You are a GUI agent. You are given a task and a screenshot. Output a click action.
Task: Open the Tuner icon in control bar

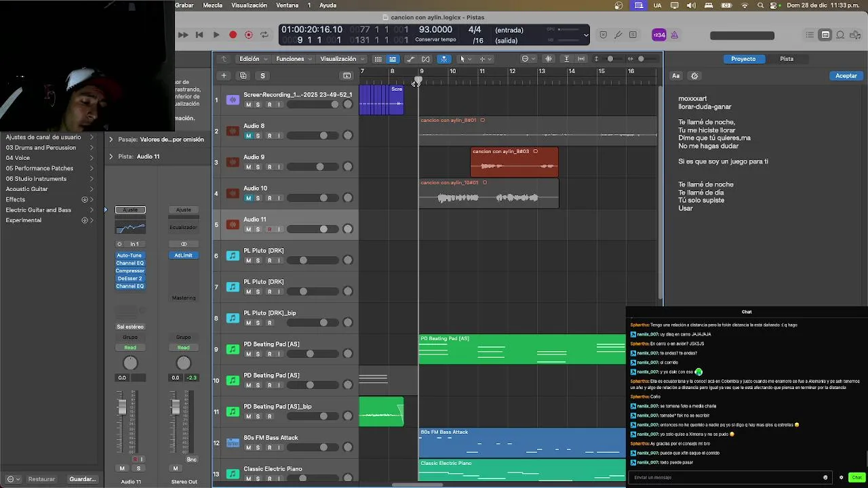point(618,35)
